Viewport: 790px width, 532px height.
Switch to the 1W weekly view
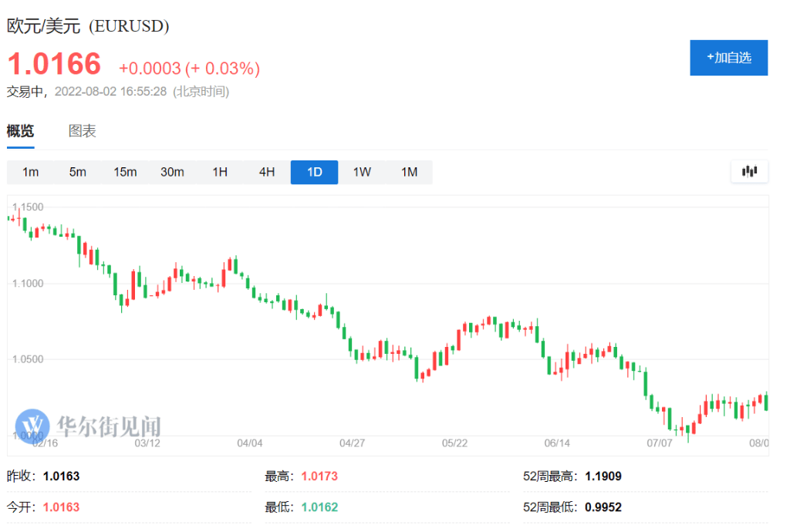click(x=362, y=172)
